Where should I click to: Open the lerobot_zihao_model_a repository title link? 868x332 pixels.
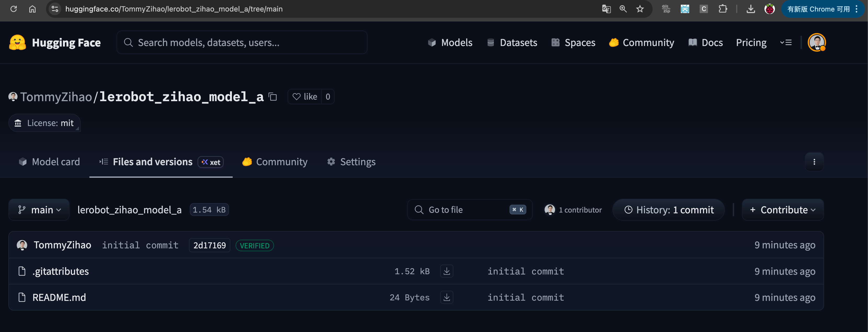click(181, 97)
